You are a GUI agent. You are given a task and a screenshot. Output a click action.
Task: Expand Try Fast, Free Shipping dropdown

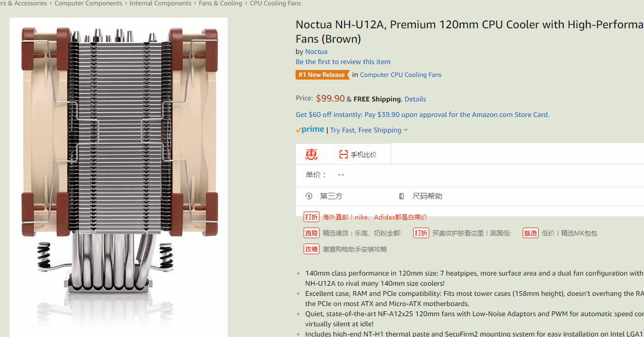(369, 130)
